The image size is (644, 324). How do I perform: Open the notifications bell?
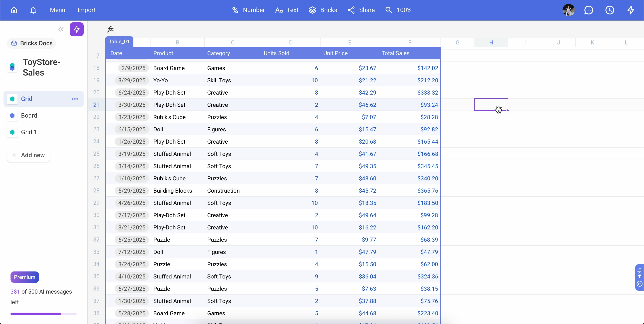click(x=33, y=10)
